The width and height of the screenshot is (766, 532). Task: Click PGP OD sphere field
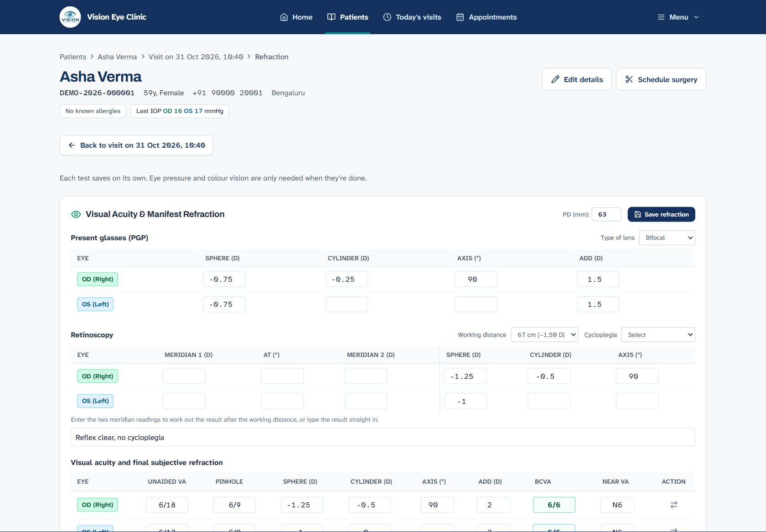coord(224,279)
